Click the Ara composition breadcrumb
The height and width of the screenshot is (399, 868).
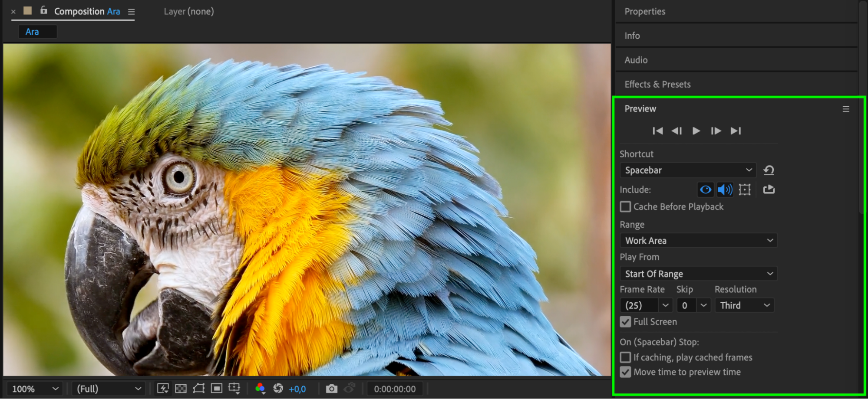32,32
